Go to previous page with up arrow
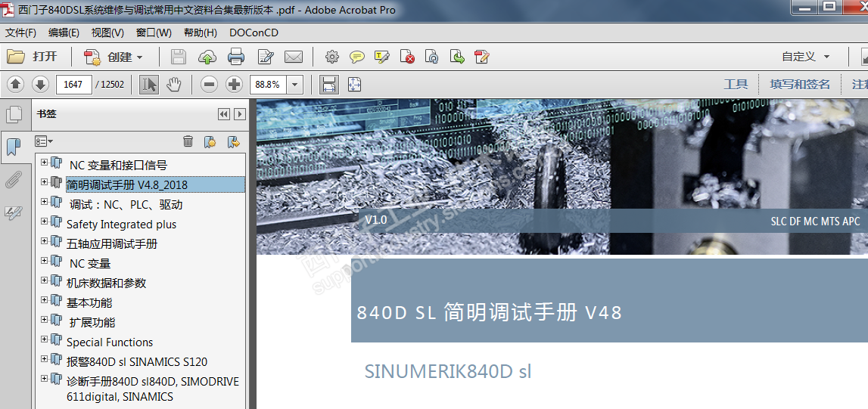The width and height of the screenshot is (868, 409). (x=15, y=85)
